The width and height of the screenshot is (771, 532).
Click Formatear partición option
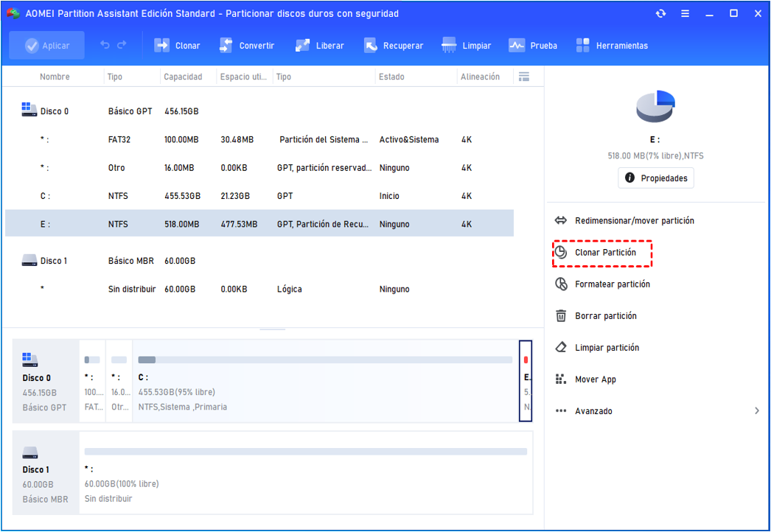613,284
